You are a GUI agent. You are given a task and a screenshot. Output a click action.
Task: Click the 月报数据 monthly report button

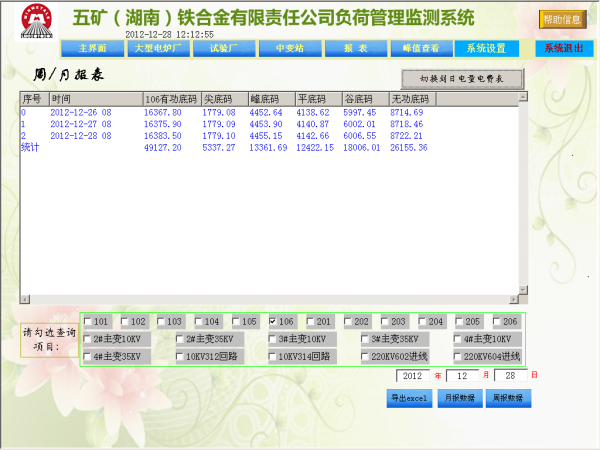[458, 398]
